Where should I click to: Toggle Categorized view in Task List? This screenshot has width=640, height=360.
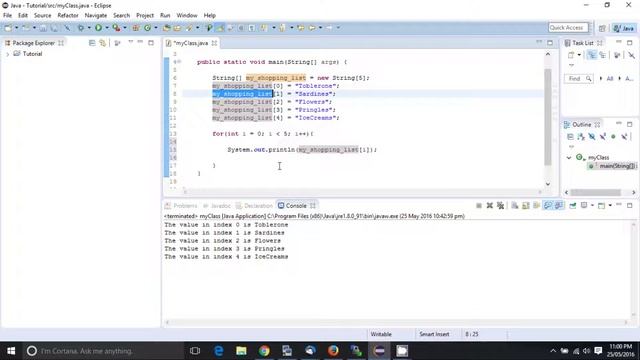(591, 55)
